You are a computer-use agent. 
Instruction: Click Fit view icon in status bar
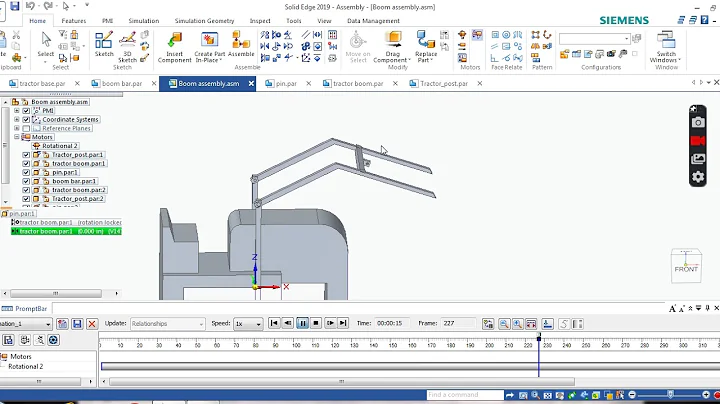tap(547, 395)
